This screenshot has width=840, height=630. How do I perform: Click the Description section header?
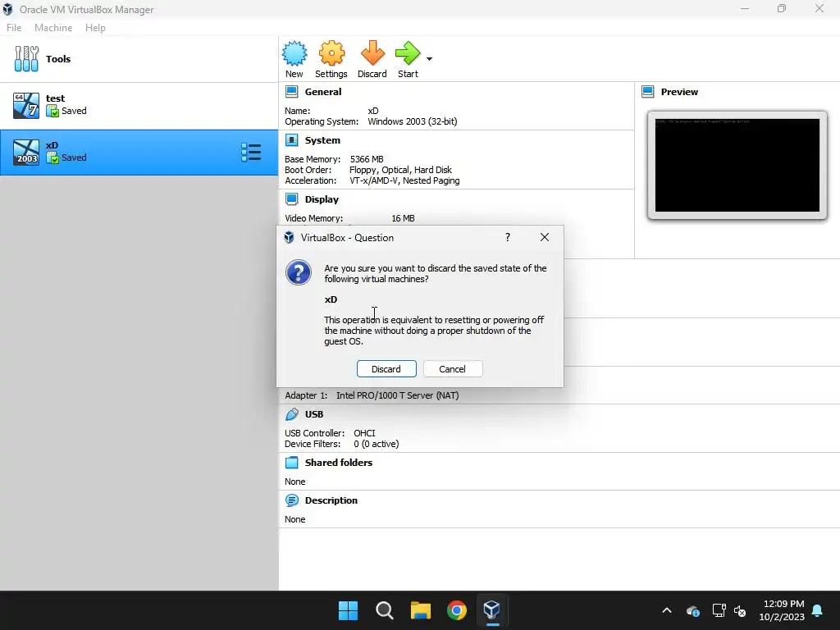pos(331,500)
